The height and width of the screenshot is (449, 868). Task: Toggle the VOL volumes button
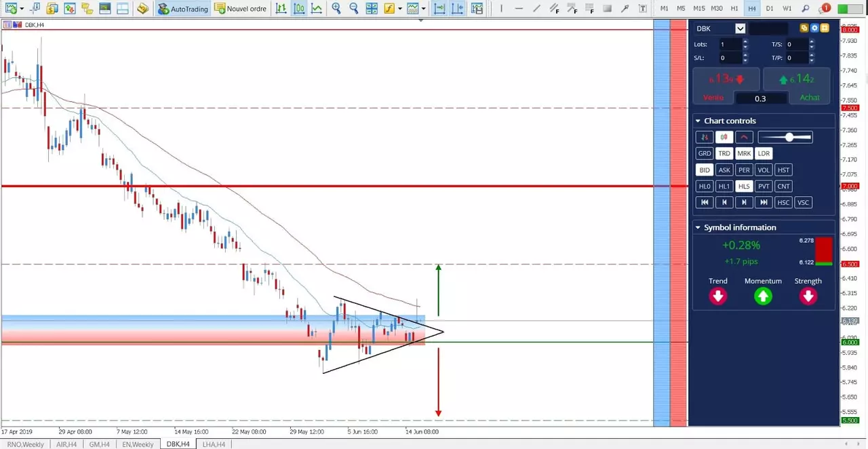[x=764, y=170]
